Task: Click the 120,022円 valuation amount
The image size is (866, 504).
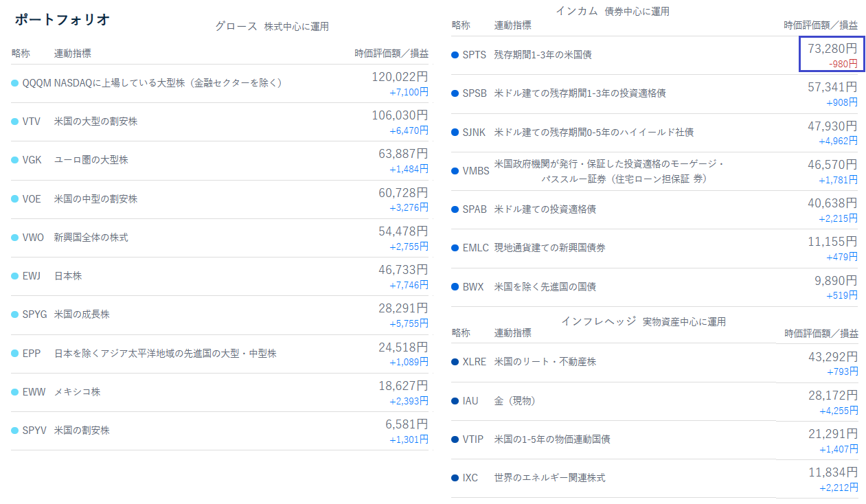Action: point(400,77)
